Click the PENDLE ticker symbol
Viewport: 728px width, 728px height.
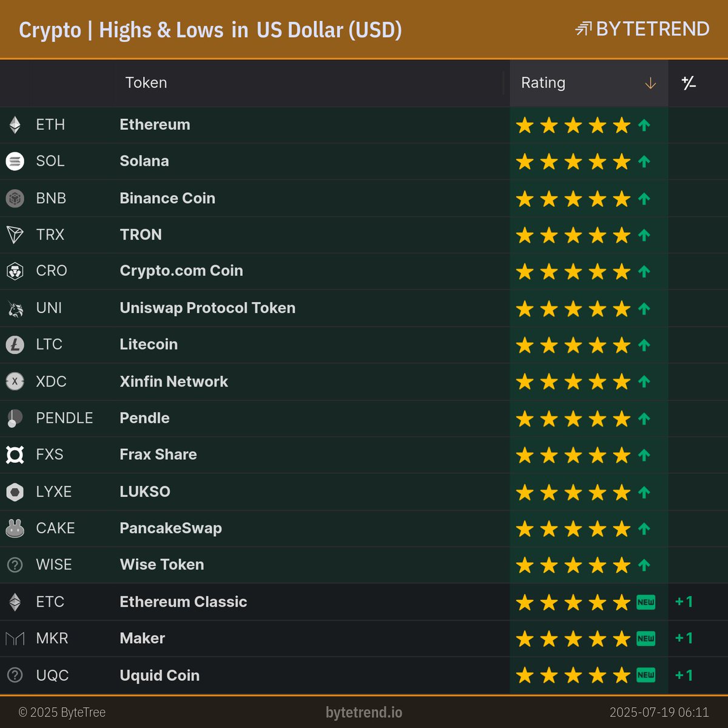64,418
